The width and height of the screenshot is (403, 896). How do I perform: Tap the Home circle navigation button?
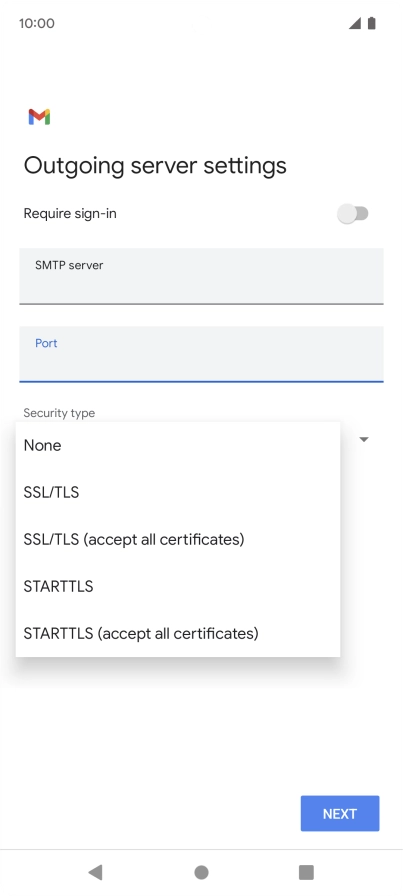point(201,872)
